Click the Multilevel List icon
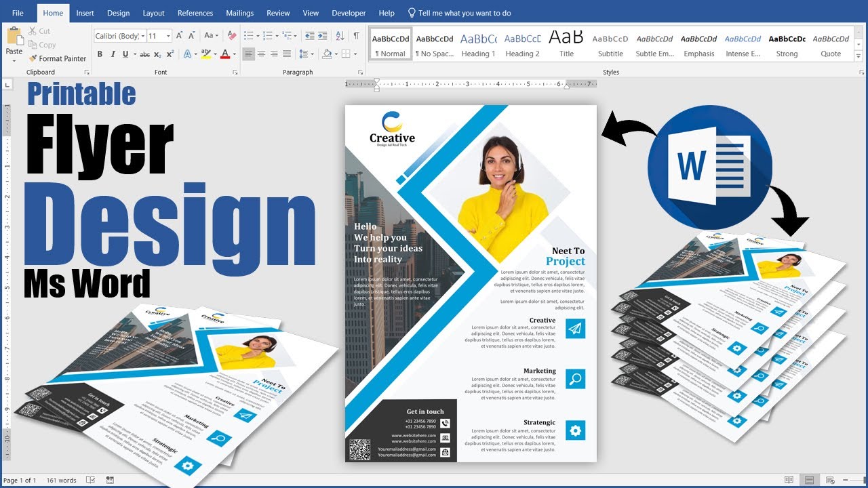This screenshot has width=868, height=488. pos(288,36)
